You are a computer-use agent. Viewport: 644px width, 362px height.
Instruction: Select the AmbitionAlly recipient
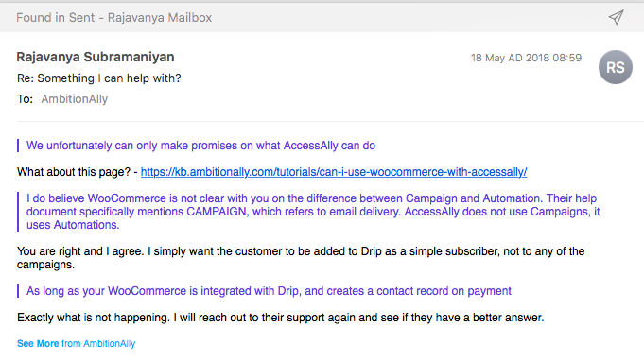(75, 99)
